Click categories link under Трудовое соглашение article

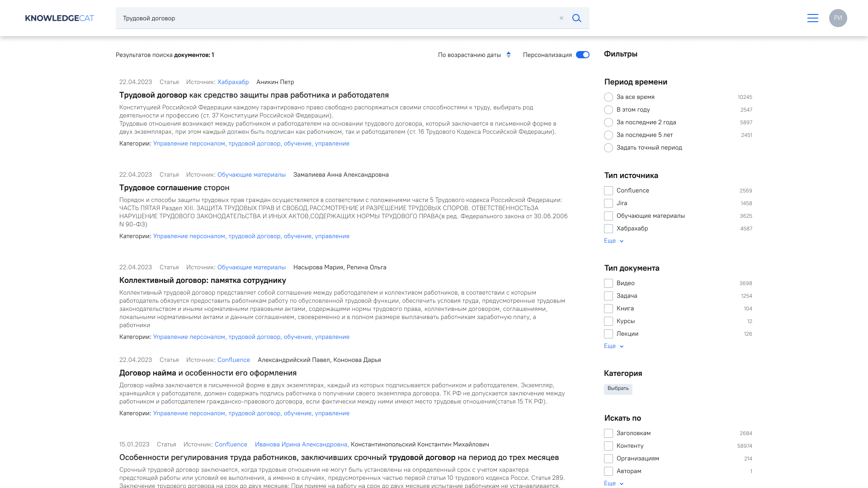[251, 236]
